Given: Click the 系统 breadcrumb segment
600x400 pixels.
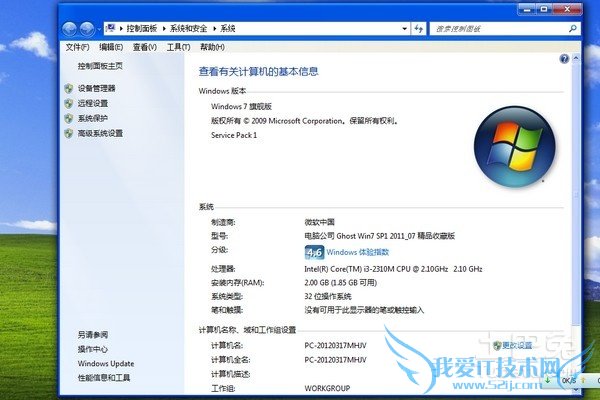Looking at the screenshot, I should pyautogui.click(x=228, y=28).
